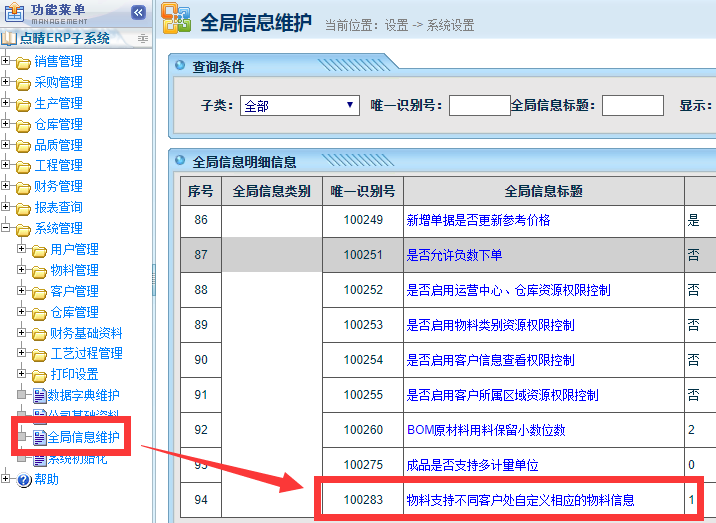This screenshot has width=716, height=523.
Task: Open the BOM原材料用料保留小数位数 link
Action: tap(485, 430)
